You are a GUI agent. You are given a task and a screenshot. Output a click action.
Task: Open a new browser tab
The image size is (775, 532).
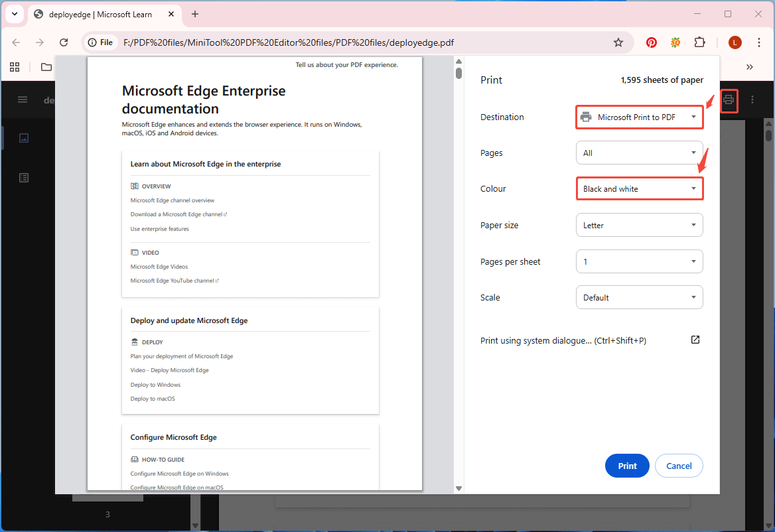click(x=195, y=14)
